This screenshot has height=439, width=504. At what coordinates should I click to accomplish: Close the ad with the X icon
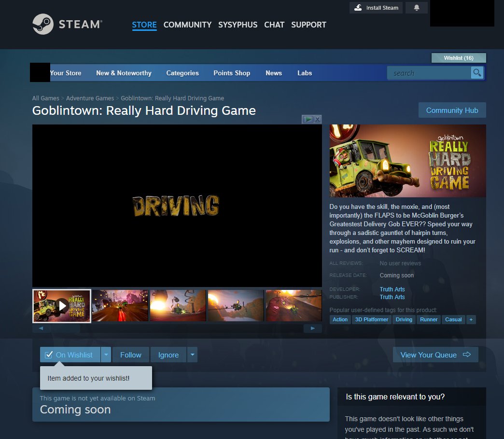[318, 120]
